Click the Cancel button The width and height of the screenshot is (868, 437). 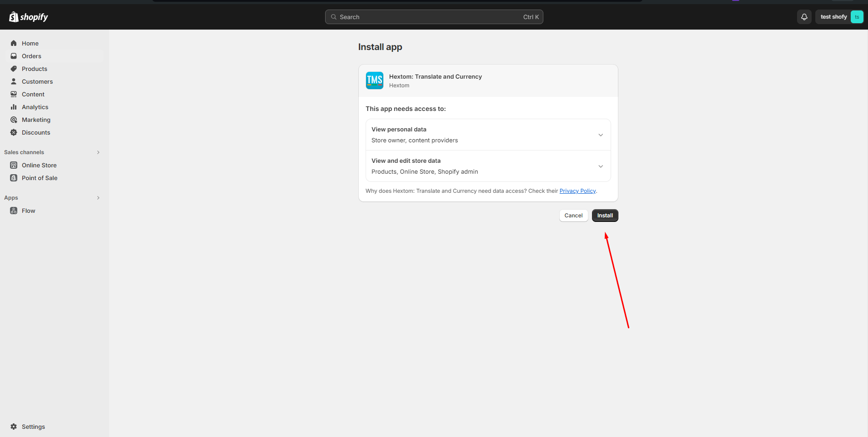(x=573, y=216)
